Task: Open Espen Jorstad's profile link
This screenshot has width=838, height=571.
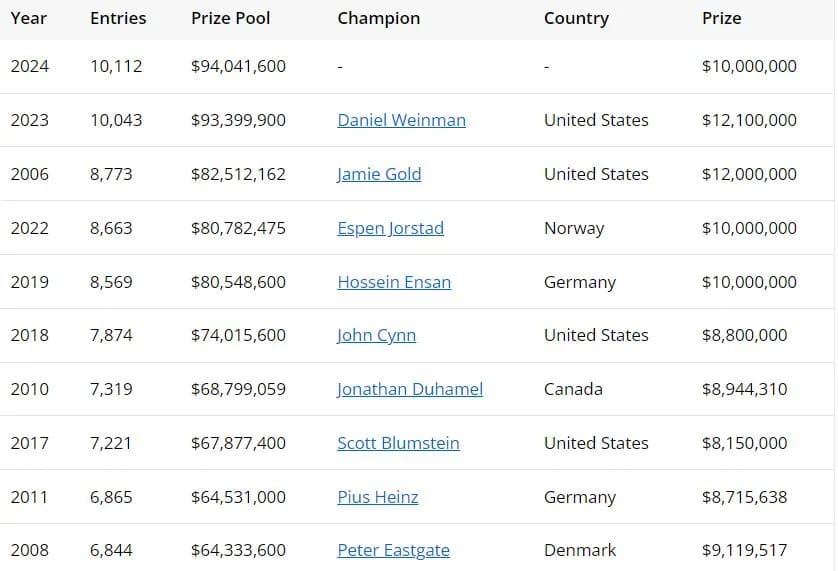Action: [x=390, y=228]
